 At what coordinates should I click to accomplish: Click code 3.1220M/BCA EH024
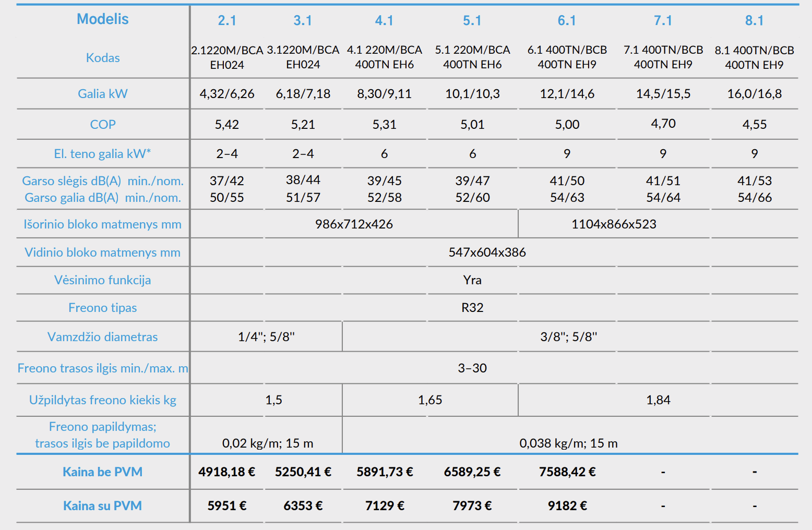tap(303, 57)
